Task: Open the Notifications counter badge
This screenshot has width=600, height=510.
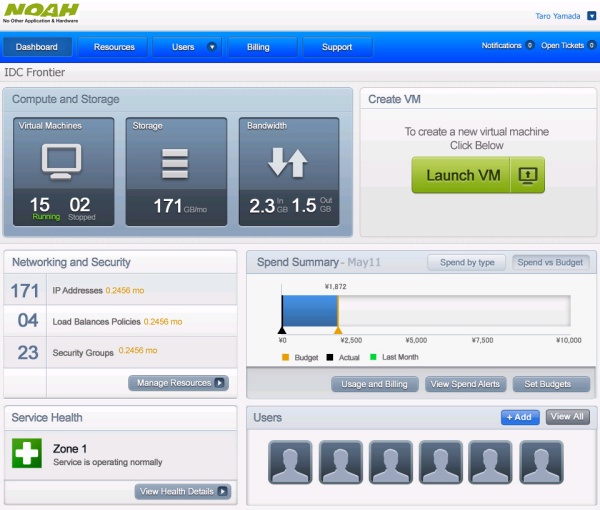Action: coord(530,46)
